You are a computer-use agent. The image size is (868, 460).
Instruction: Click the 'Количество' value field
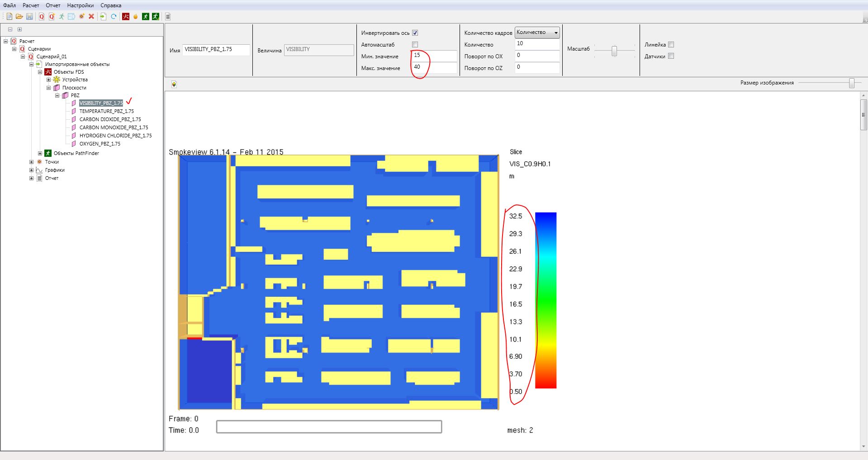[537, 44]
